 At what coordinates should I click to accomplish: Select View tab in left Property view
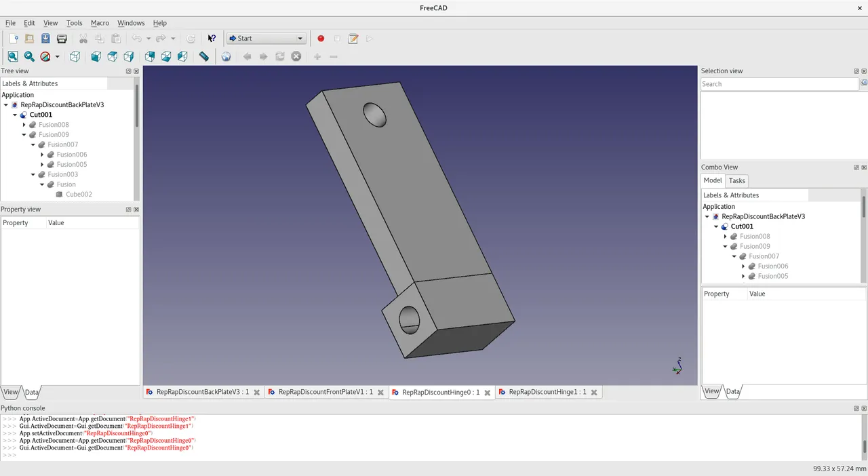click(x=10, y=392)
